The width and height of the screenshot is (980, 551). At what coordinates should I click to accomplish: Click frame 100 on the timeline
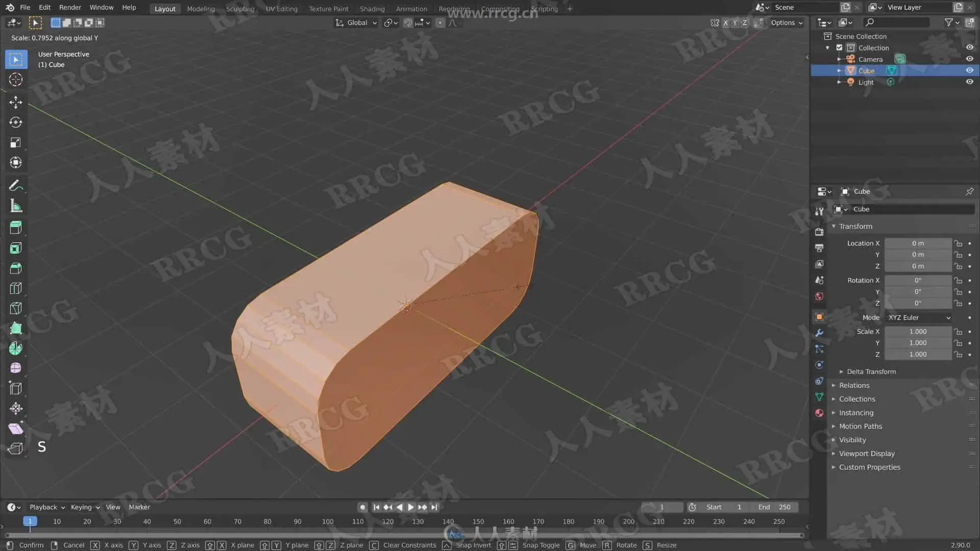point(328,521)
